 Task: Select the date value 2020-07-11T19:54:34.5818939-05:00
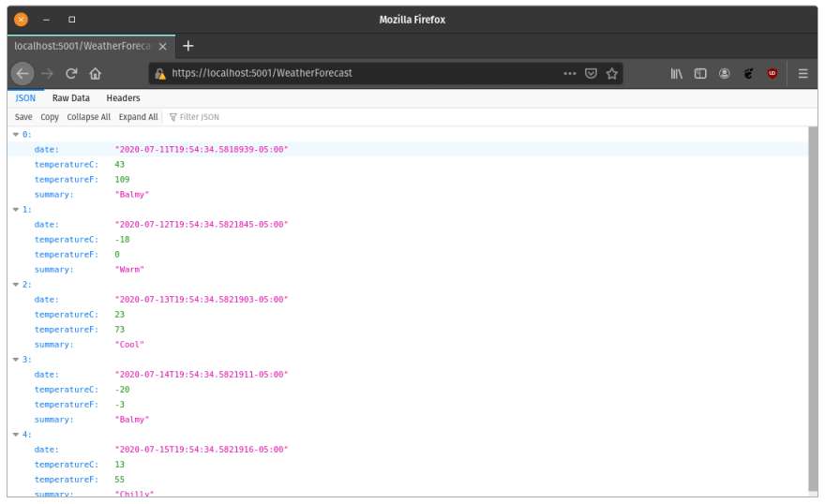pos(202,150)
